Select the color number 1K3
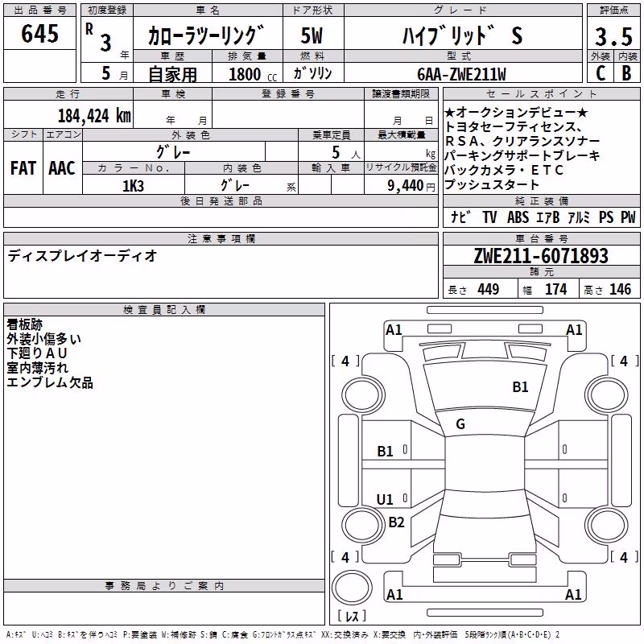The width and height of the screenshot is (644, 644). (133, 186)
